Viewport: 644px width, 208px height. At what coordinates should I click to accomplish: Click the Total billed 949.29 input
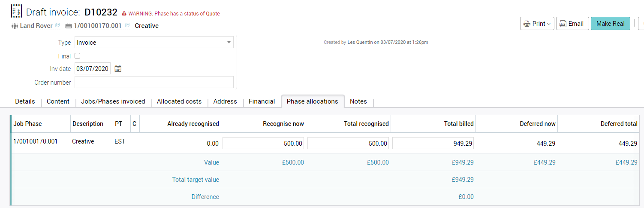point(433,143)
